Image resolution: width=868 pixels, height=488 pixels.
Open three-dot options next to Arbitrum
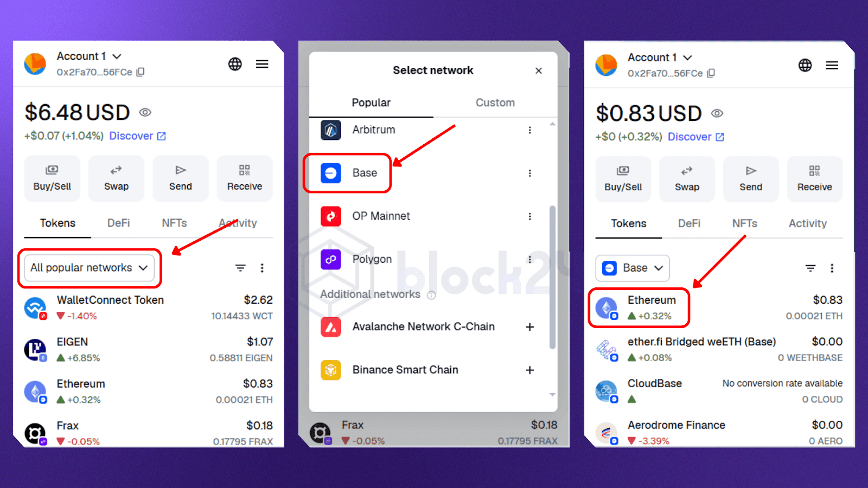(x=530, y=130)
